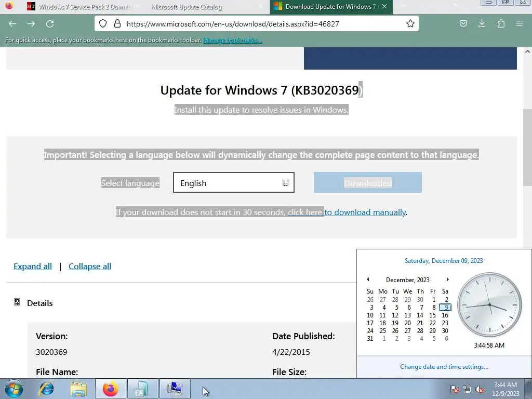Bookmark this page with the star
This screenshot has height=399, width=532.
pos(410,23)
